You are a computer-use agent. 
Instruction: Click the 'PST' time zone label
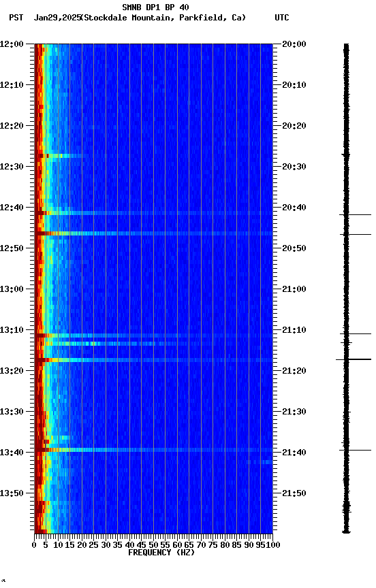pyautogui.click(x=16, y=18)
